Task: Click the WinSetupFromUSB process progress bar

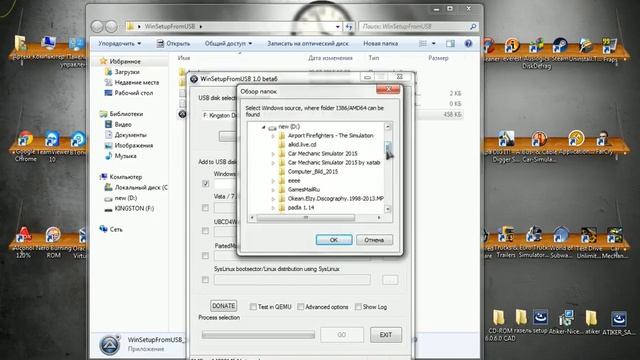Action: click(258, 335)
